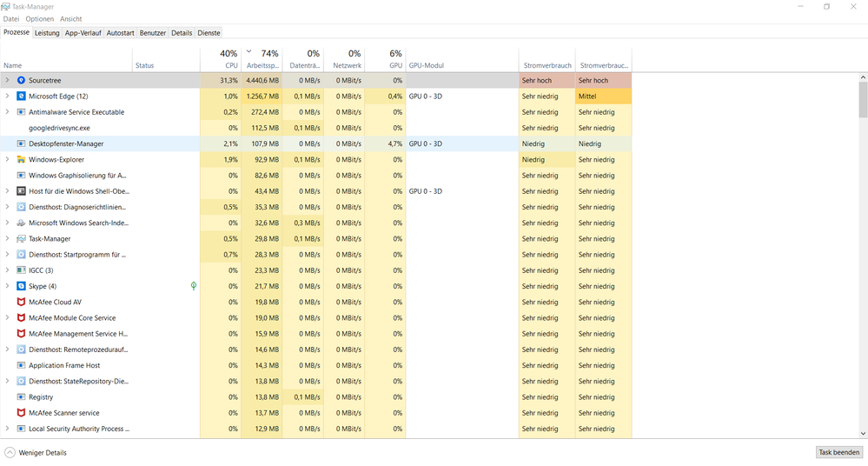868x466 pixels.
Task: Open the Optionen menu
Action: (40, 19)
